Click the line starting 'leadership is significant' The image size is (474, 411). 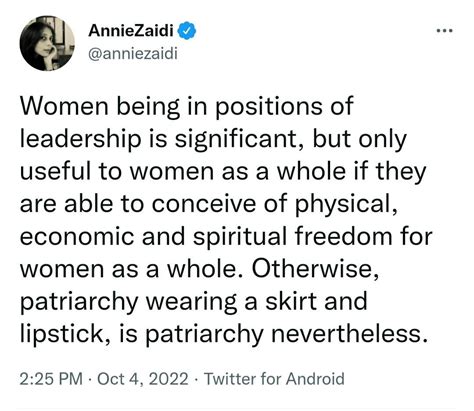213,140
